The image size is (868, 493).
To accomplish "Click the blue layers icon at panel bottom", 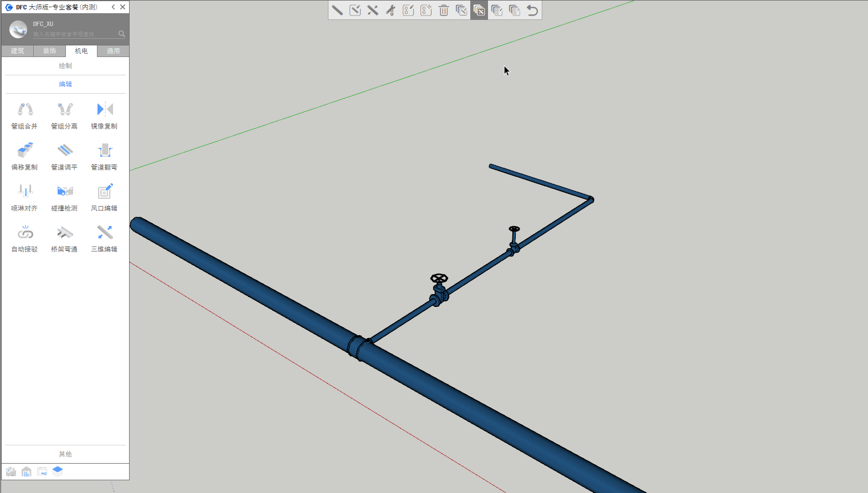I will [x=58, y=471].
